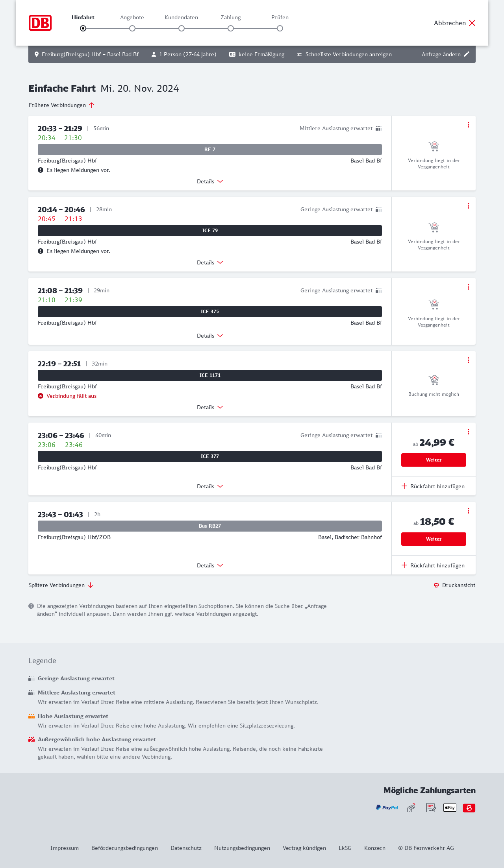Select the Zahlung step circle

pyautogui.click(x=231, y=28)
